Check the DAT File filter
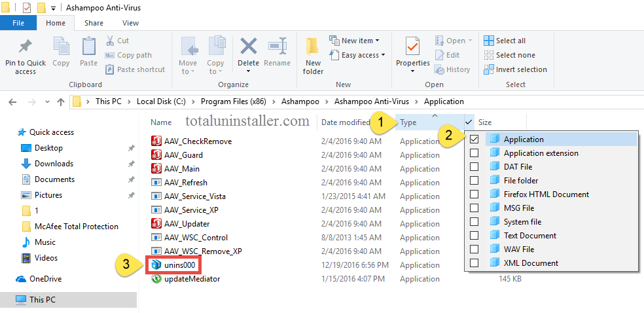Image resolution: width=644 pixels, height=313 pixels. point(474,167)
